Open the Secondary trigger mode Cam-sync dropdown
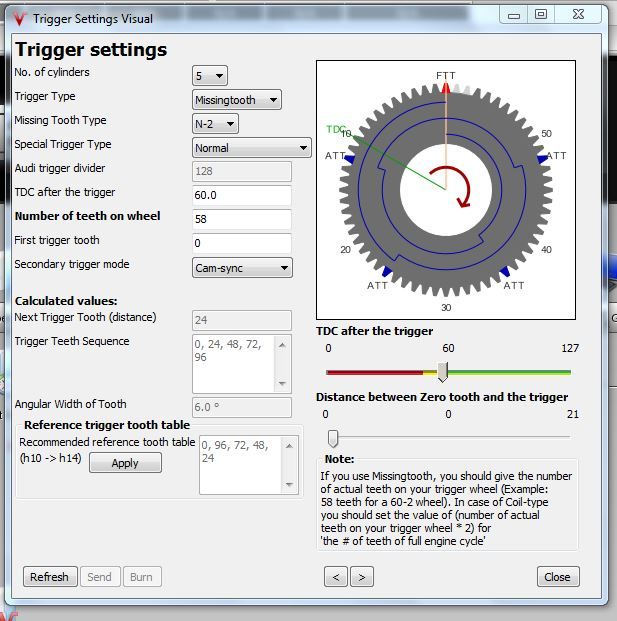The image size is (617, 621). click(x=242, y=268)
